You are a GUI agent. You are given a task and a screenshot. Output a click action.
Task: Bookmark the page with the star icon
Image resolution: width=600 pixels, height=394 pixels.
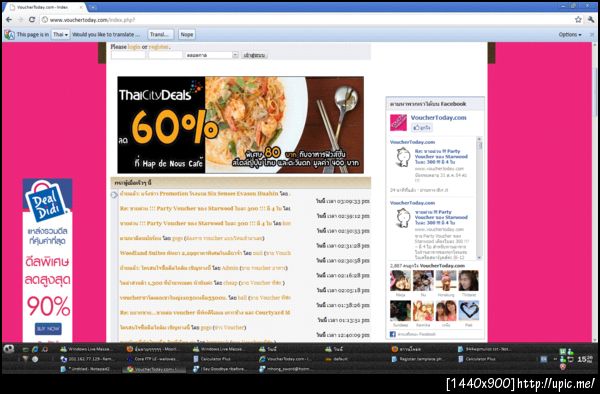[578, 20]
